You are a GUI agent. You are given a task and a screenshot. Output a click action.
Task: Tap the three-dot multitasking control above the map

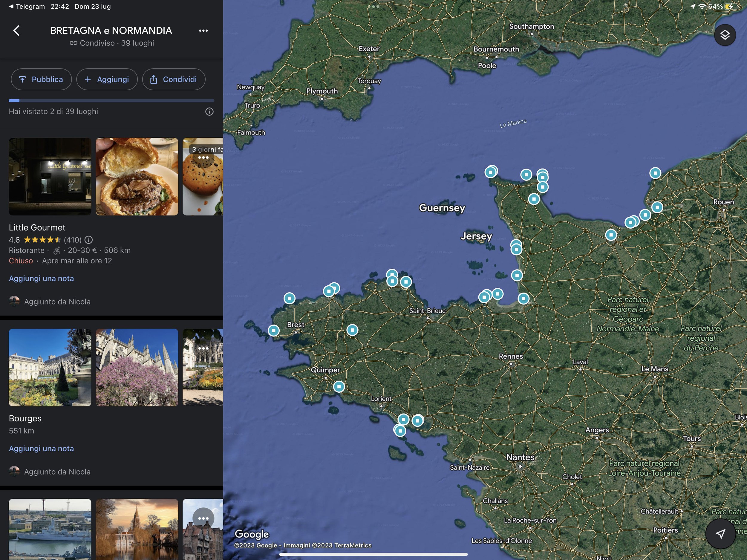373,6
